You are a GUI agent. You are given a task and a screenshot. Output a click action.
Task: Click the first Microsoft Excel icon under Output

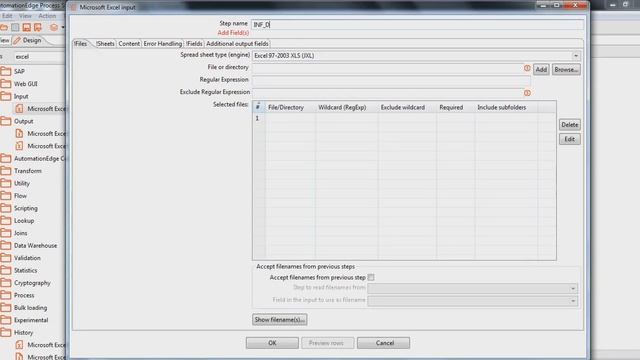point(19,133)
